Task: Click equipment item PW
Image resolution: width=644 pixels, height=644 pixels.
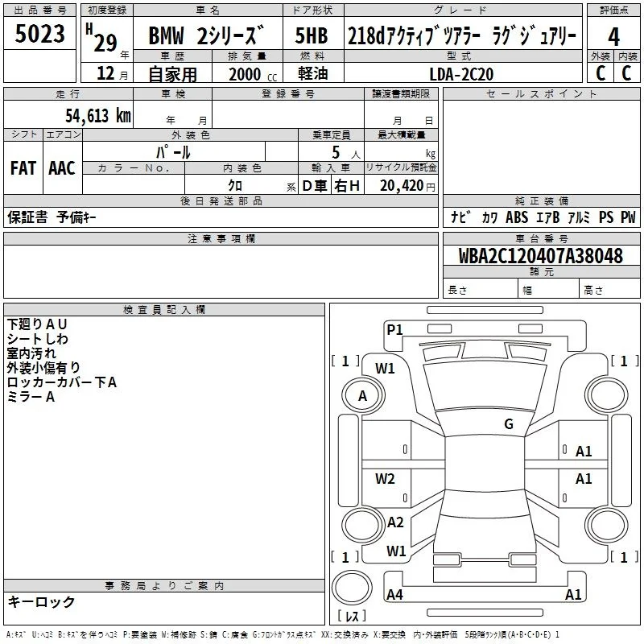Action: click(x=628, y=217)
